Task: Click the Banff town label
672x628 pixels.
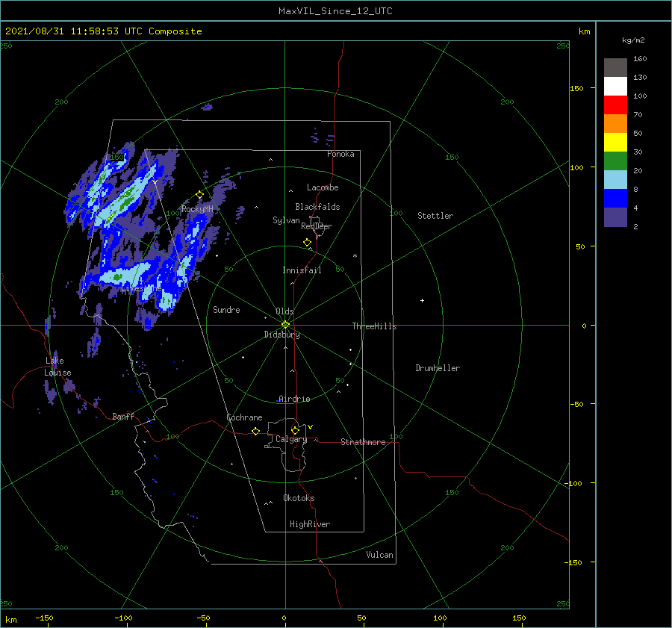Action: coord(123,416)
